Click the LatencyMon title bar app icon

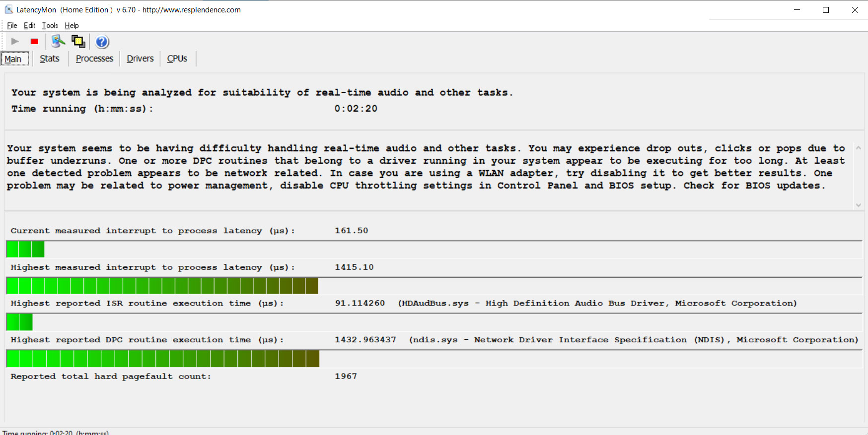point(9,9)
